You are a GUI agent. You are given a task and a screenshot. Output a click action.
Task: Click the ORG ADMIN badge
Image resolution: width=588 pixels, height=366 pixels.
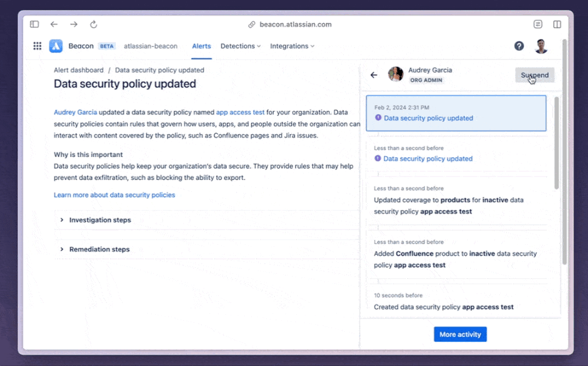[426, 80]
